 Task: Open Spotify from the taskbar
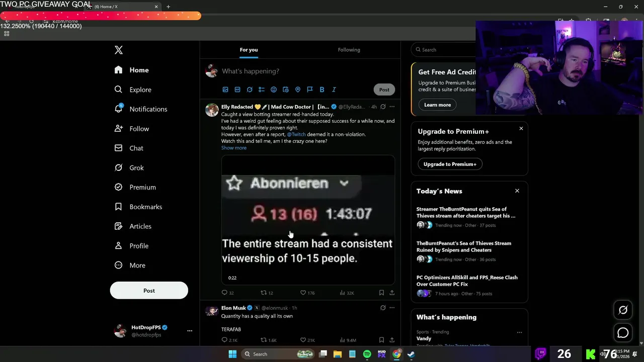point(367,354)
